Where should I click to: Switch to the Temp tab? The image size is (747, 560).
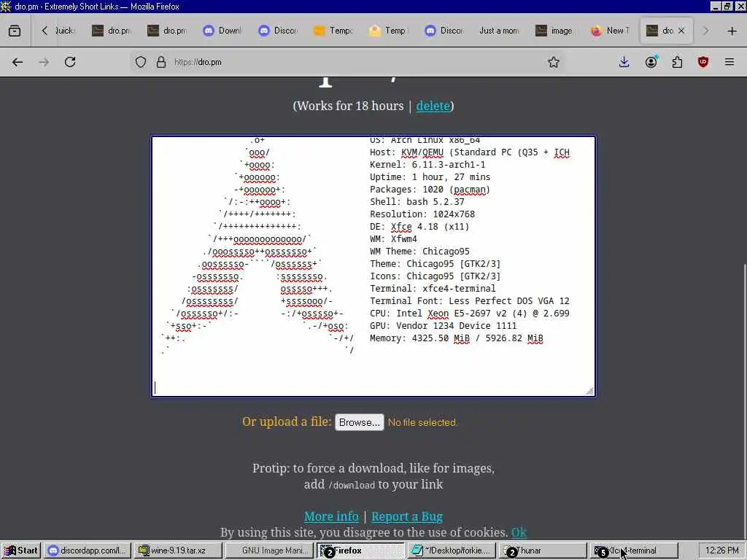(x=389, y=31)
